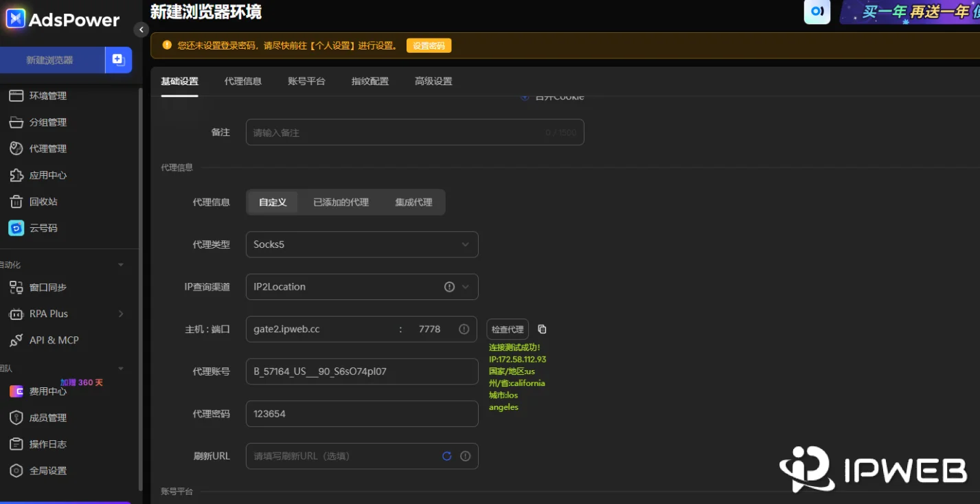This screenshot has width=980, height=504.
Task: Select the 集成代理 proxy mode
Action: [413, 202]
